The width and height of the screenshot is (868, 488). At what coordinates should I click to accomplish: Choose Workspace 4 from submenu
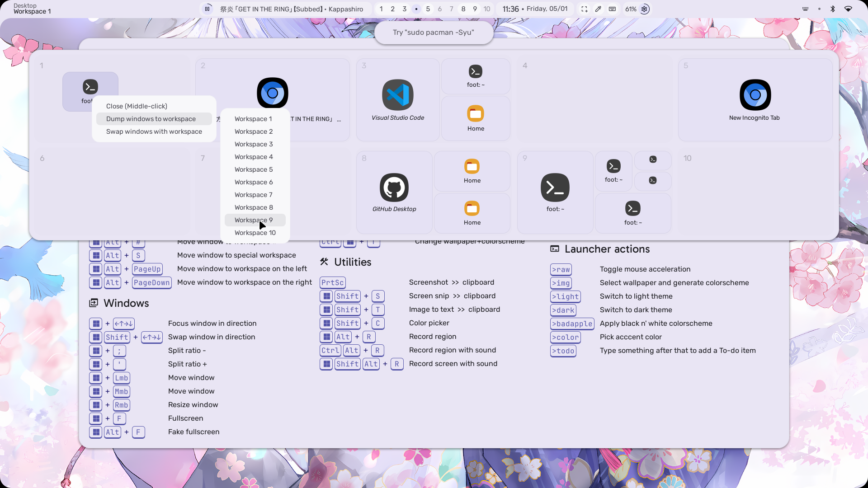click(x=254, y=157)
